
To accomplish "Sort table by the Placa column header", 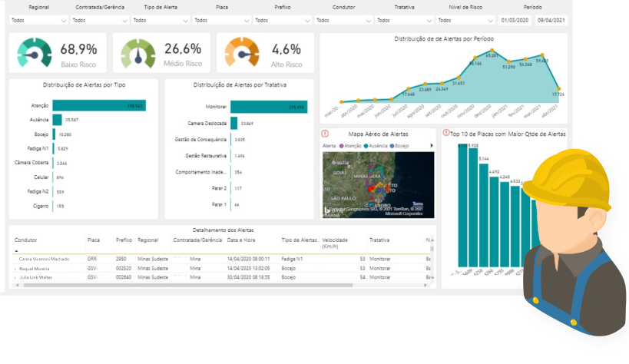I will 94,240.
